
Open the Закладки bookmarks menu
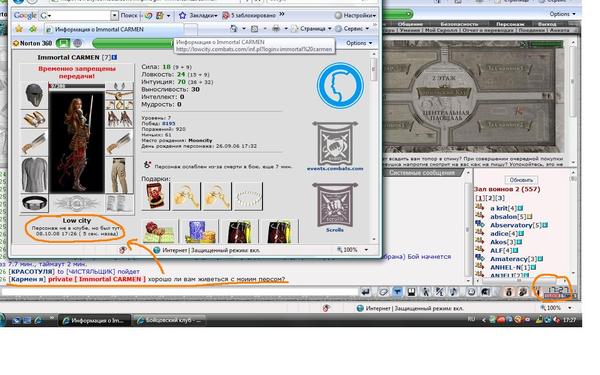[198, 15]
